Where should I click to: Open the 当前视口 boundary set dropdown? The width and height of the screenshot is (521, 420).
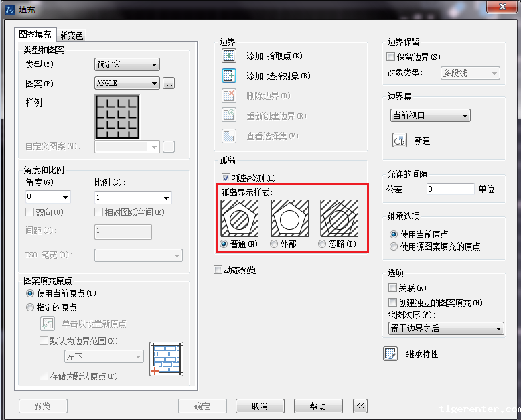tap(430, 115)
